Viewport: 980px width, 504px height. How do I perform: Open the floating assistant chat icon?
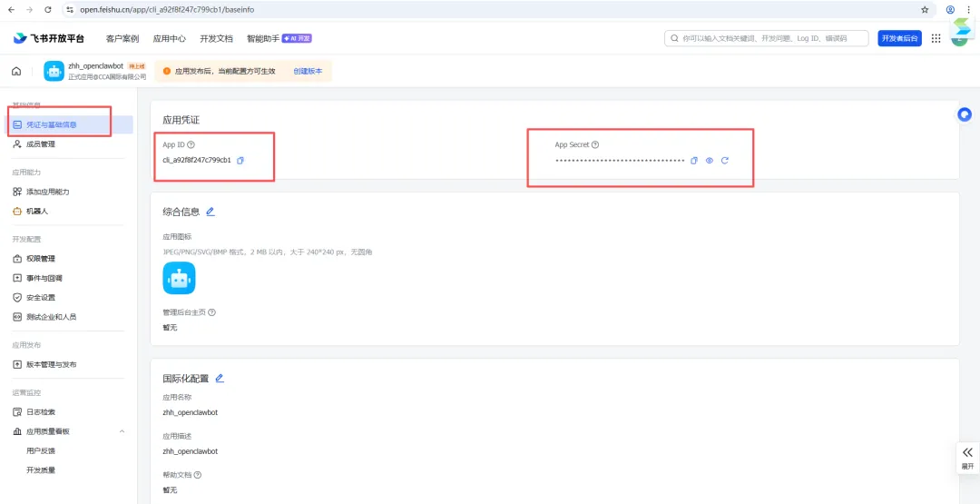tap(965, 114)
